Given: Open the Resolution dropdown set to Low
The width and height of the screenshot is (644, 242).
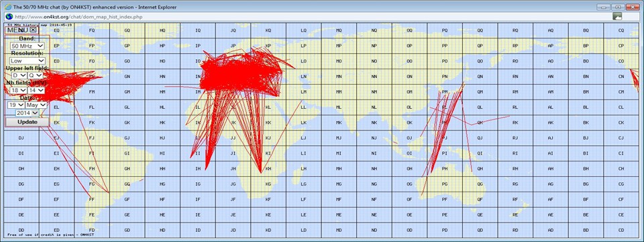Looking at the screenshot, I should [x=27, y=61].
